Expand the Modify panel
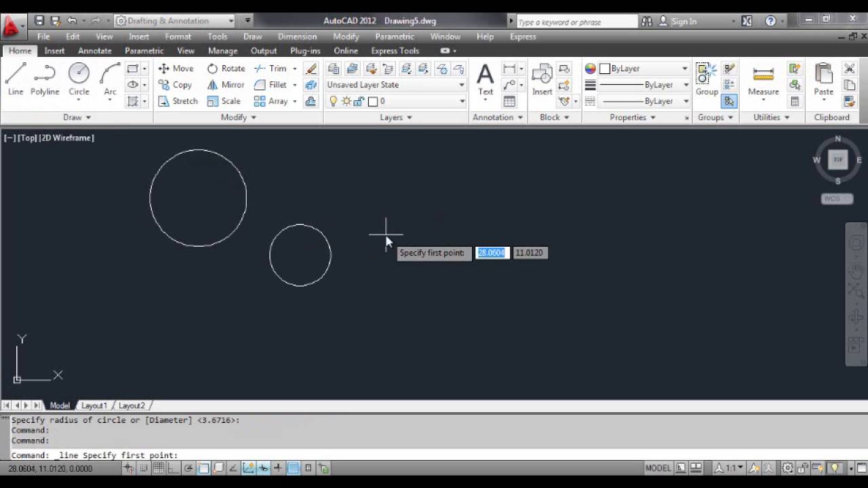 [x=239, y=117]
